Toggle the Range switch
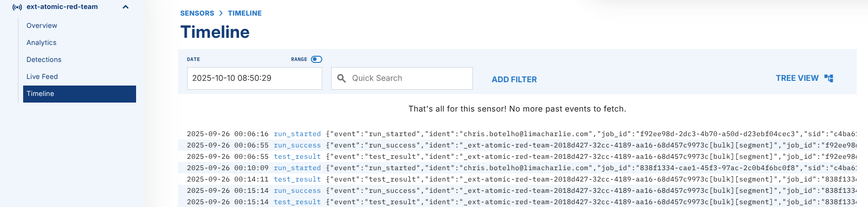The image size is (868, 207). 317,59
